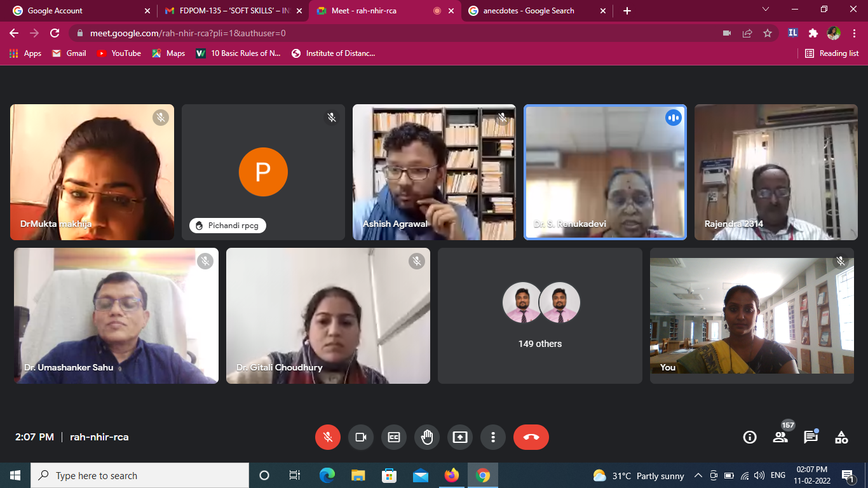Image resolution: width=868 pixels, height=488 pixels.
Task: Open Chrome's customize and control menu
Action: [854, 33]
